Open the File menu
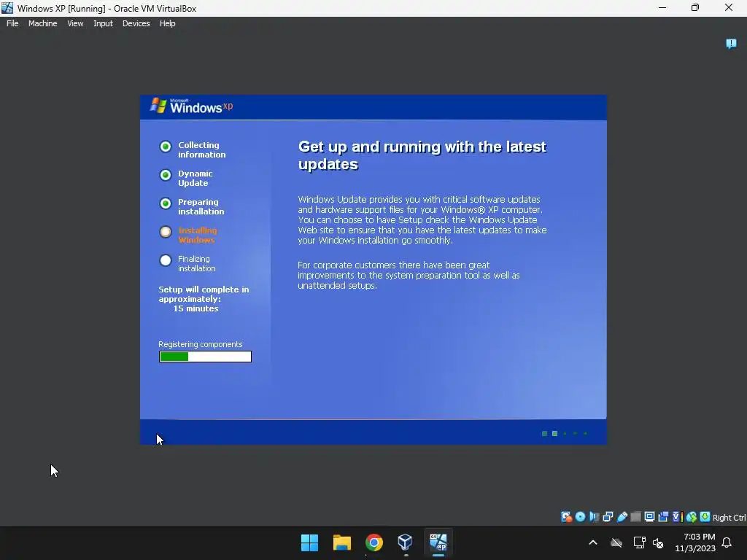 (12, 23)
